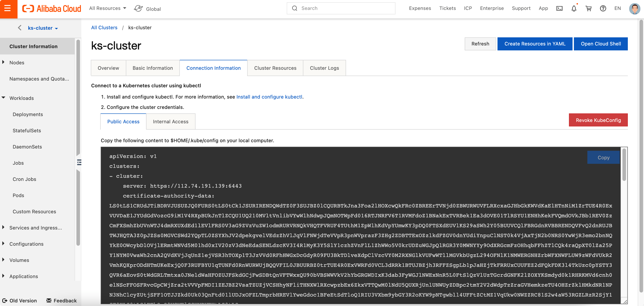Click the Cloud Shell terminal icon in top bar
Image resolution: width=644 pixels, height=306 pixels.
[559, 8]
